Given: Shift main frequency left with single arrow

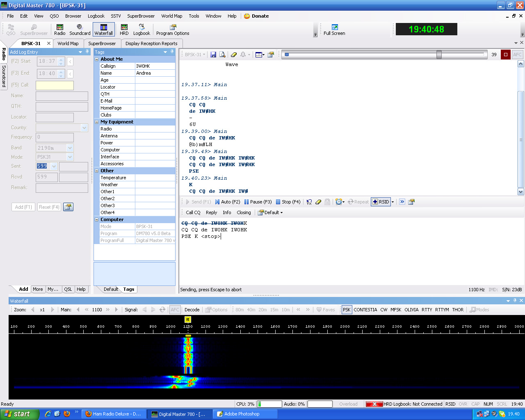Looking at the screenshot, I should pyautogui.click(x=78, y=310).
